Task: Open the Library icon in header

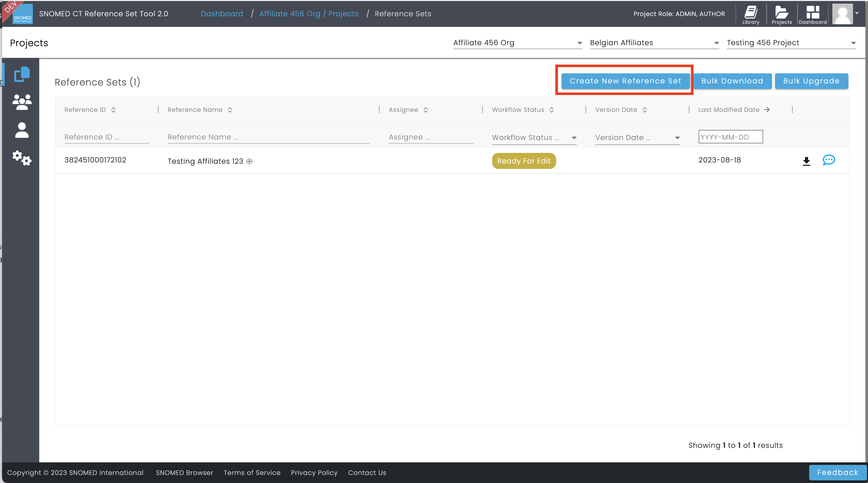Action: (751, 14)
